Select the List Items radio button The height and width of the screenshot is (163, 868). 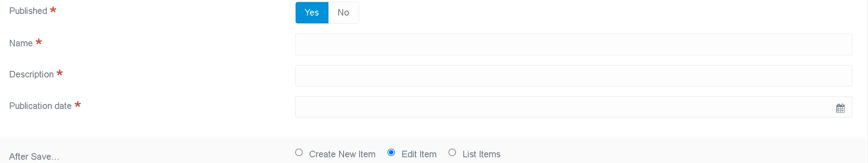452,152
